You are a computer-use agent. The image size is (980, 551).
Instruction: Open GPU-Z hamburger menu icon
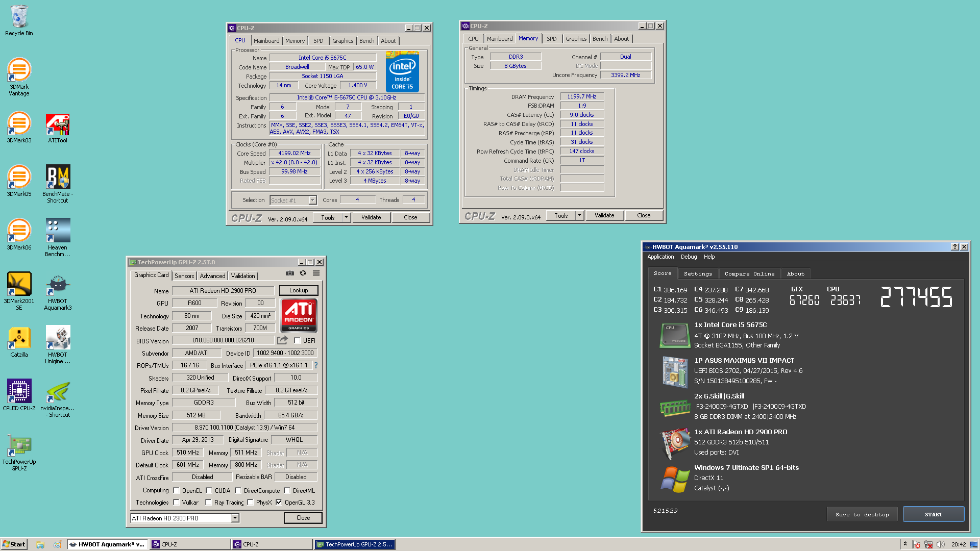click(316, 273)
